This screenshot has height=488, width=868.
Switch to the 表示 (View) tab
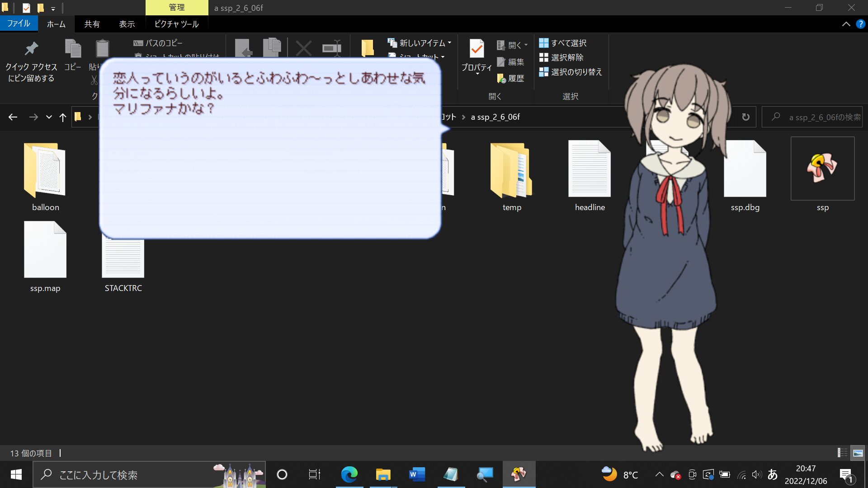click(x=127, y=24)
